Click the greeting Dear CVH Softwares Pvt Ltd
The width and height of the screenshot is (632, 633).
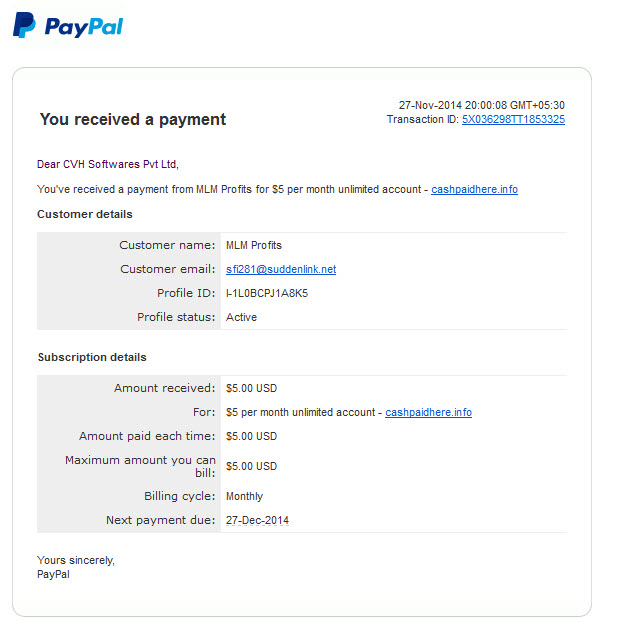(108, 164)
